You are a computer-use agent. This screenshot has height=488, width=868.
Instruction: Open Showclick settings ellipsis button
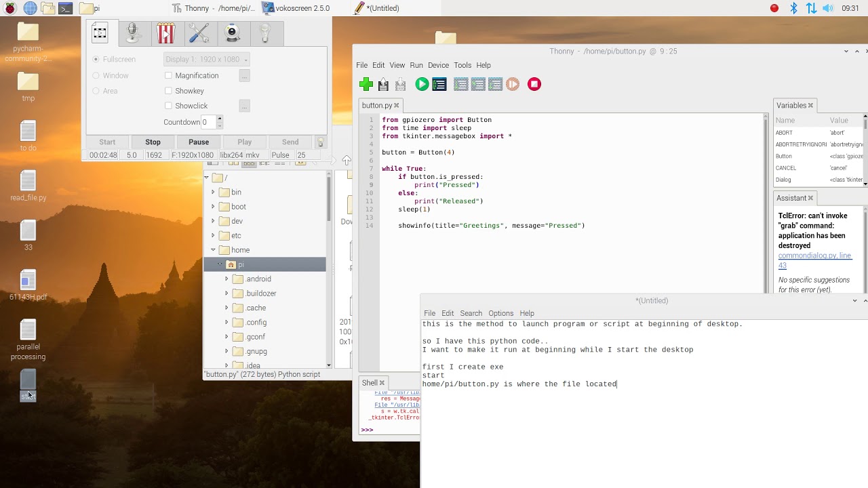point(244,106)
